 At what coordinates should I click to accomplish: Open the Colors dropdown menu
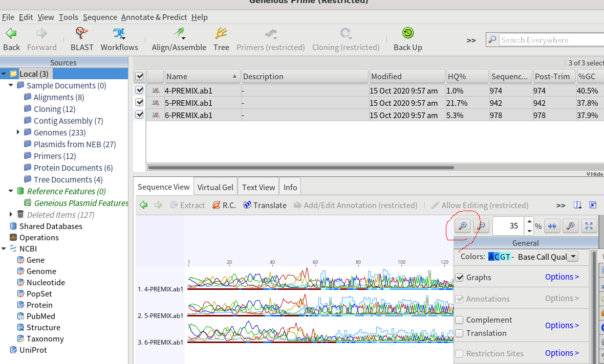(573, 257)
